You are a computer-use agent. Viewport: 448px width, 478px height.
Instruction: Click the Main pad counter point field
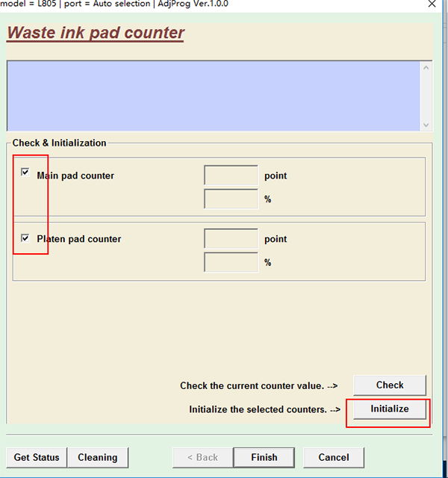tap(231, 176)
